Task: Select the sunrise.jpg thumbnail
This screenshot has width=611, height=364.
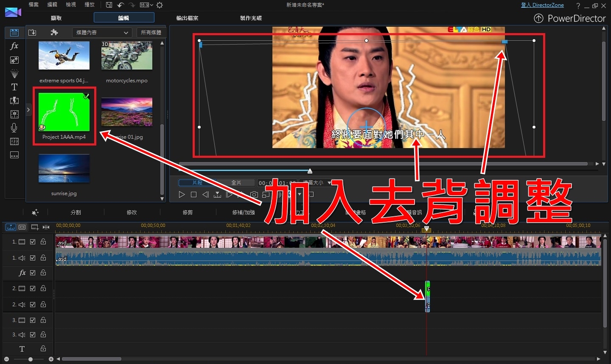Action: (64, 168)
